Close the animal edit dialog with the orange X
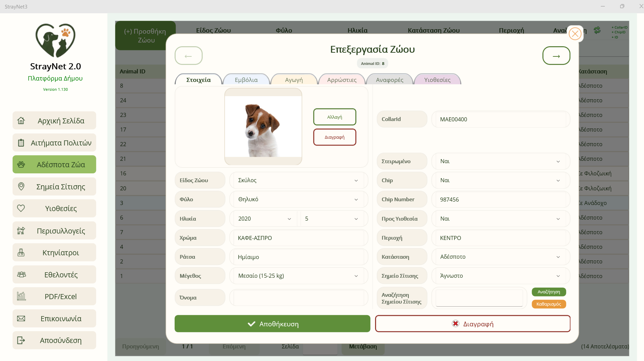Screen dimensions: 644x361 [x=575, y=34]
